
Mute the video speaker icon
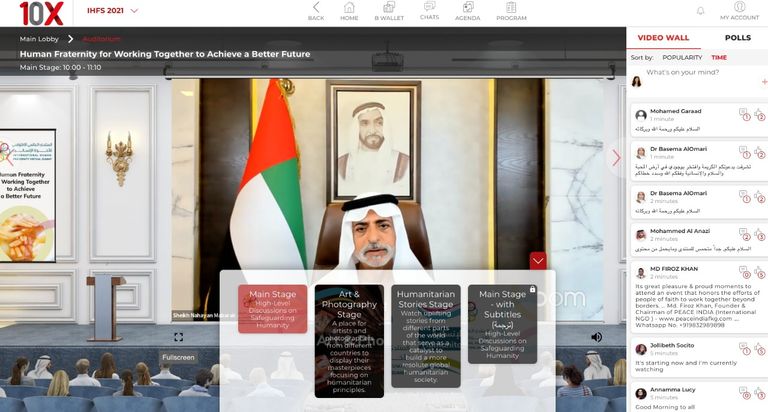tap(596, 337)
